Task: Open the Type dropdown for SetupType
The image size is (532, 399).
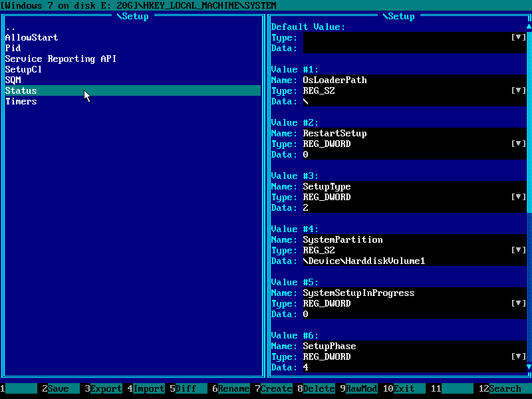Action: pos(519,197)
